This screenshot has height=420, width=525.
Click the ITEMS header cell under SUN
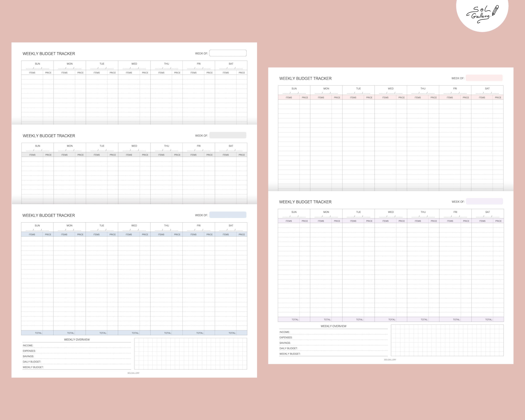[33, 73]
